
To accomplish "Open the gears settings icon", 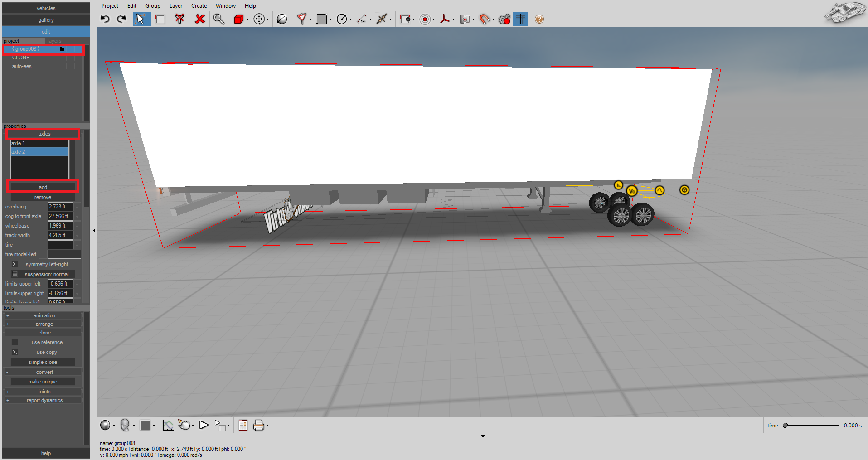I will coord(504,19).
